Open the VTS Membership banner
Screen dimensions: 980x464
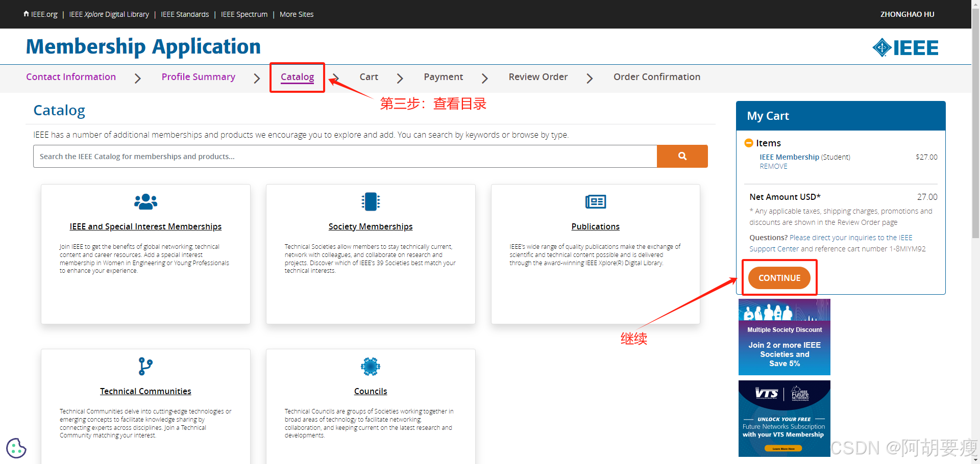pyautogui.click(x=784, y=419)
